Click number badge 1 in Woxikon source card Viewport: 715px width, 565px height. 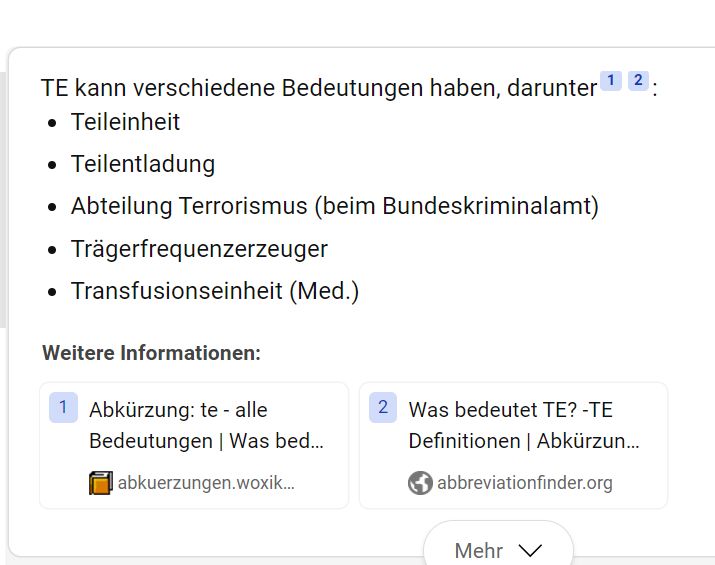point(63,408)
